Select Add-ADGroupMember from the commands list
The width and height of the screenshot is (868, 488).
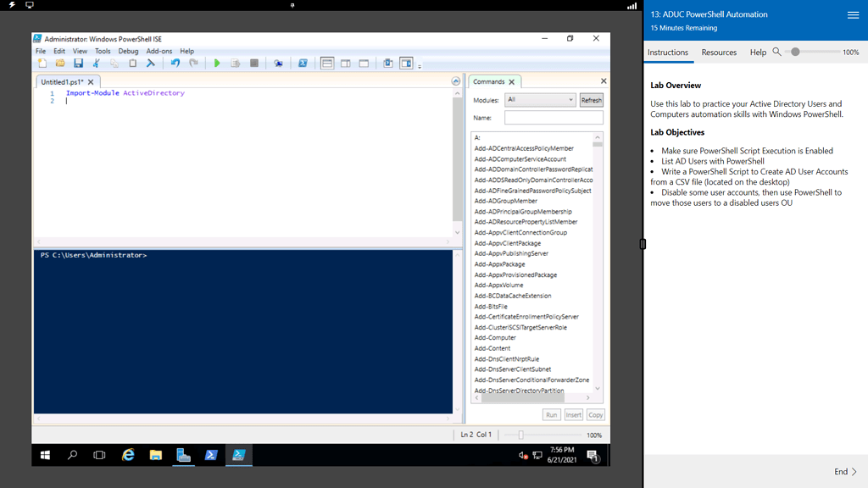click(506, 200)
